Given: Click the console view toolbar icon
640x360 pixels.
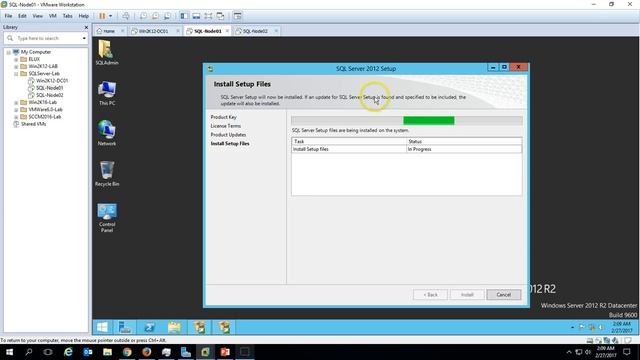Looking at the screenshot, I should click(238, 16).
